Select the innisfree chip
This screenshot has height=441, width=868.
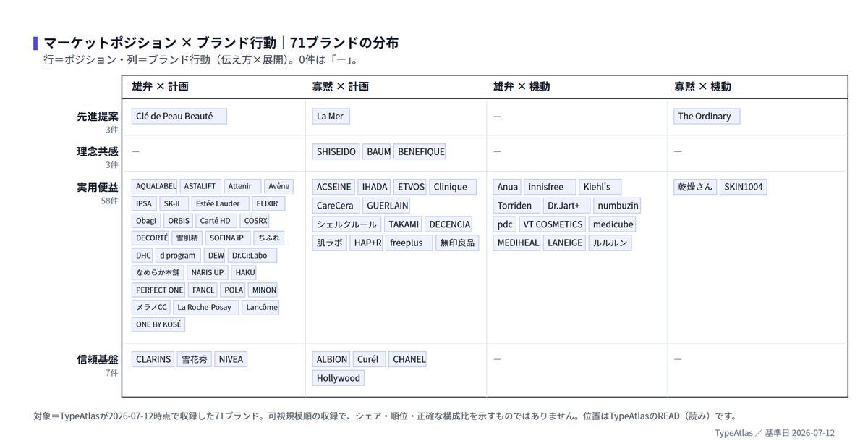pos(550,186)
